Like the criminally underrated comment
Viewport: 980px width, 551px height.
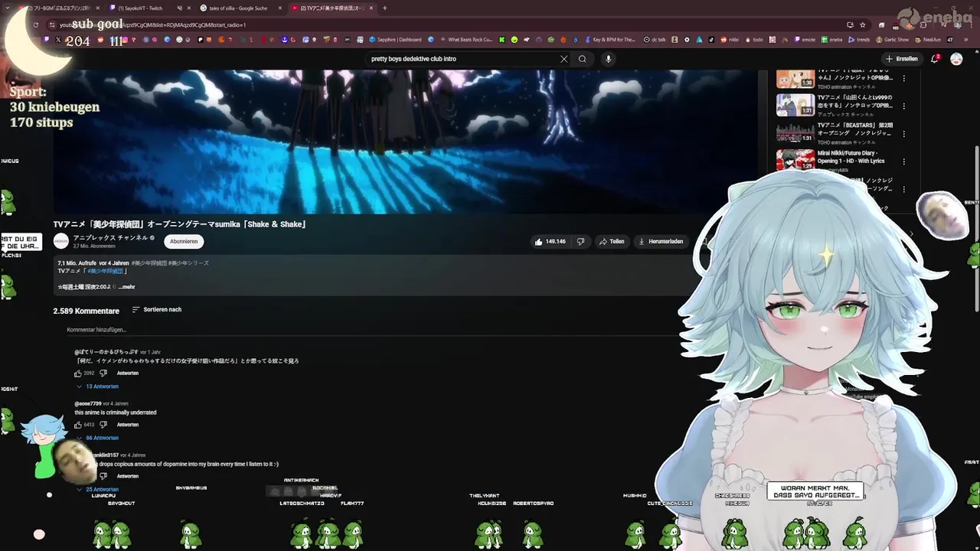[x=78, y=425]
